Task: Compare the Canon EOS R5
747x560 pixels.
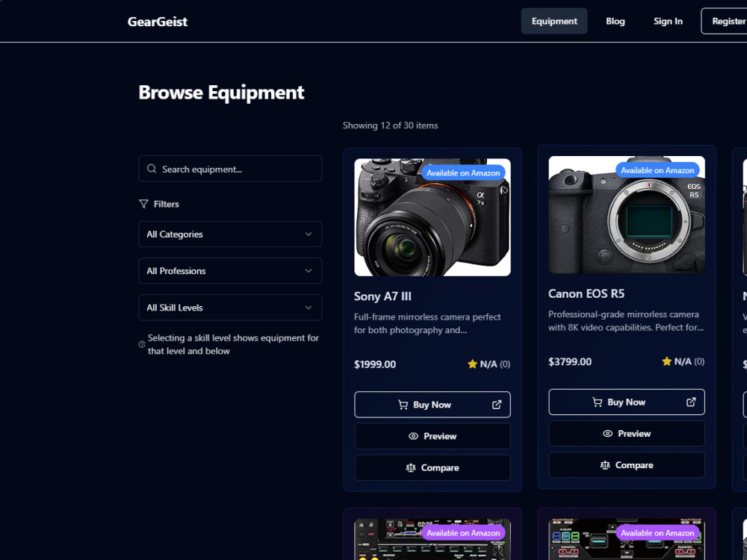Action: [x=627, y=465]
